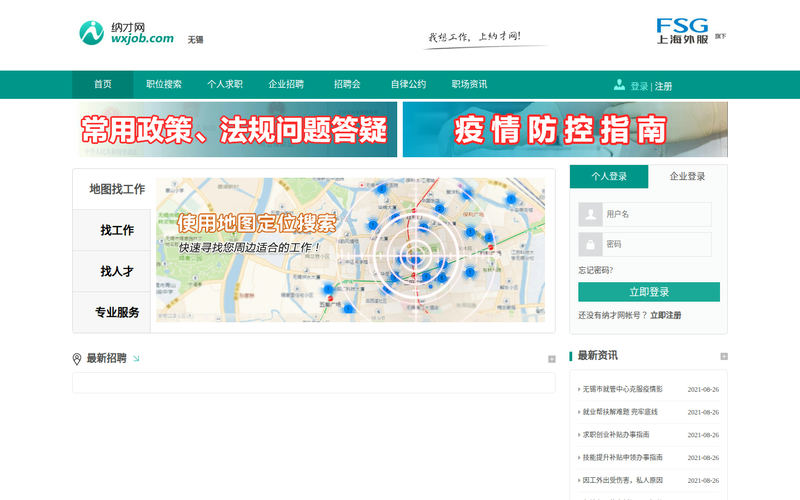The height and width of the screenshot is (500, 800).
Task: Select the 找工作 side tab
Action: (x=112, y=230)
